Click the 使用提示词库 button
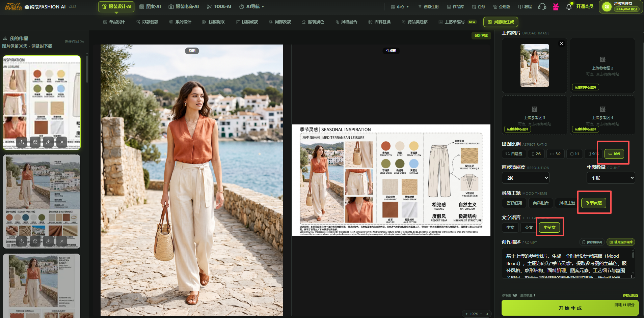The image size is (644, 318). [621, 242]
